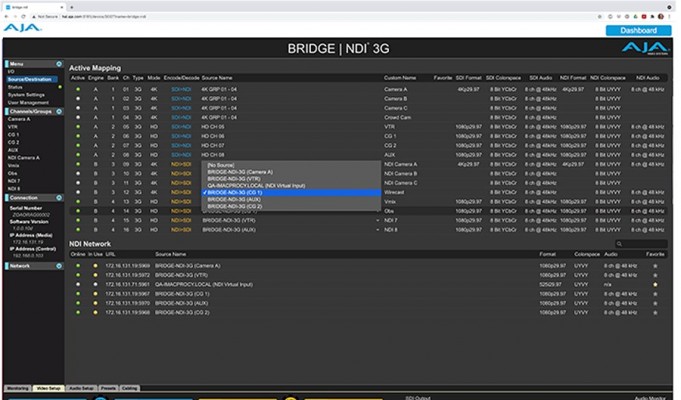Image resolution: width=681 pixels, height=400 pixels.
Task: Click NDI>SDI mode for channel 15
Action: 181,221
